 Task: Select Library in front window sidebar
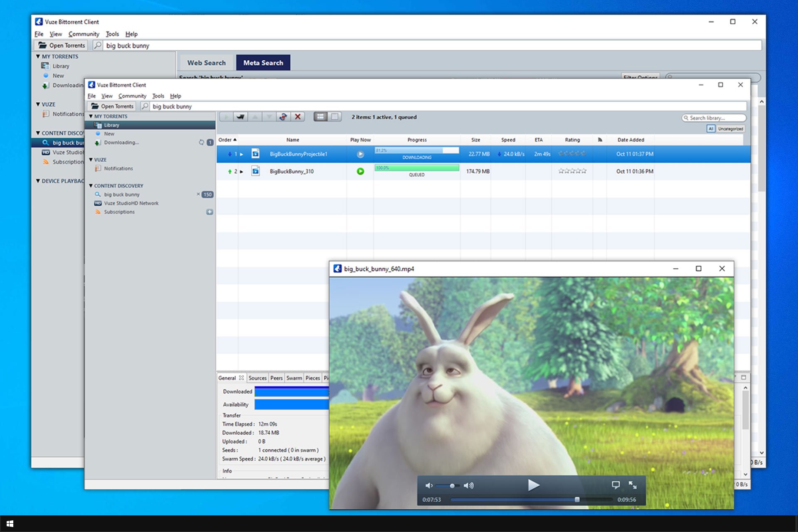coord(150,125)
